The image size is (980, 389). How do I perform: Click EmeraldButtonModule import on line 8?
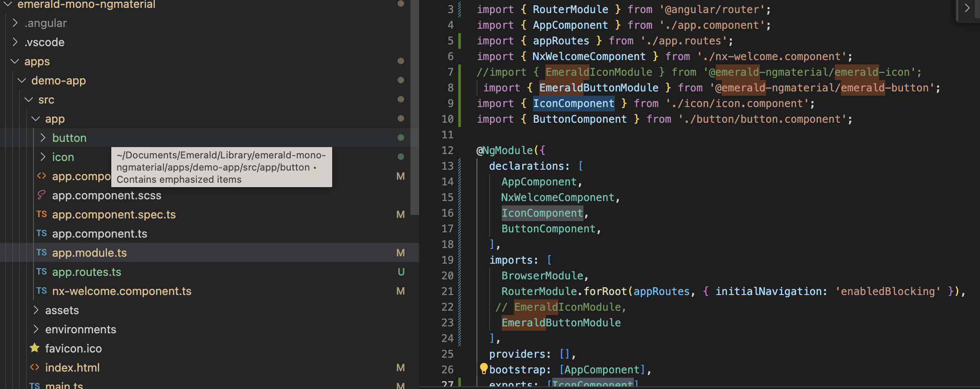599,88
